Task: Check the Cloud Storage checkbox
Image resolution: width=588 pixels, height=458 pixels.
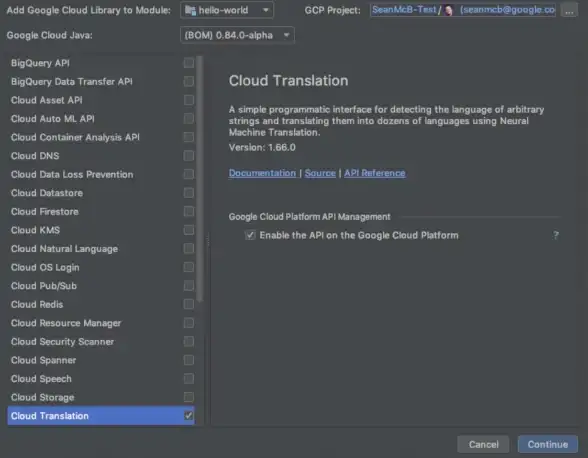Action: click(189, 397)
